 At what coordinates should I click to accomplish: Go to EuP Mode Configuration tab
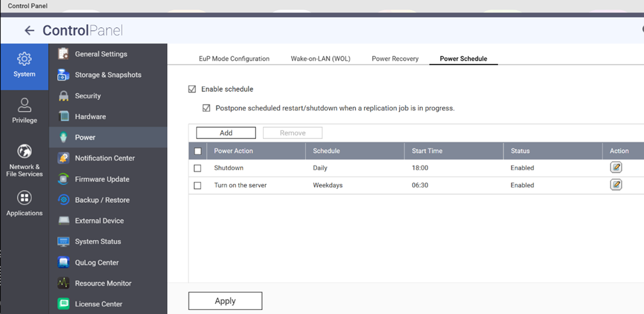click(x=234, y=59)
